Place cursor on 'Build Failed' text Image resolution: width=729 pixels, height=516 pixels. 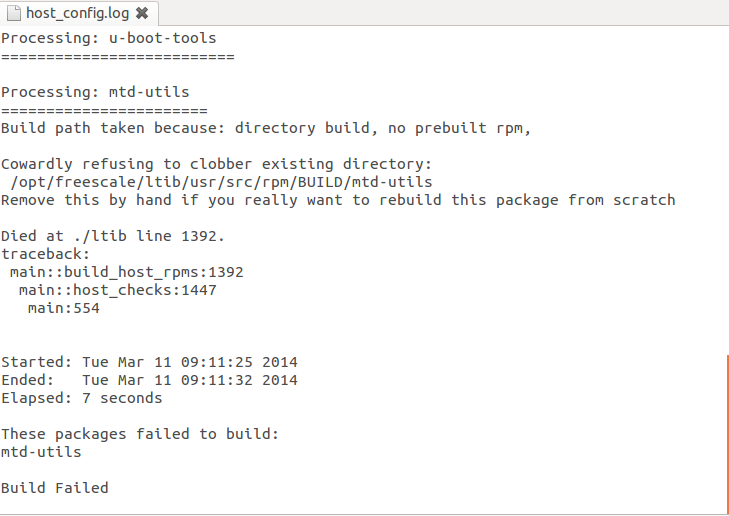[x=55, y=488]
